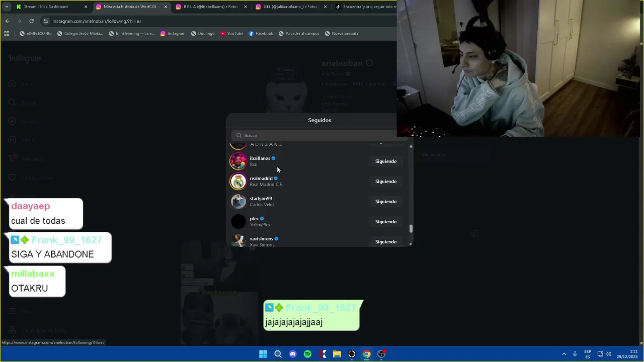Show hidden system tray icons
644x362 pixels.
tap(564, 354)
